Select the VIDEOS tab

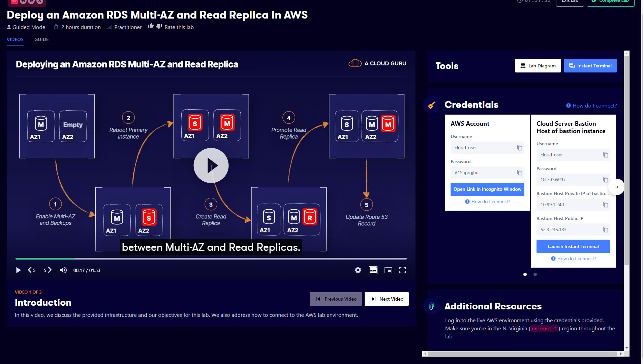pos(15,39)
